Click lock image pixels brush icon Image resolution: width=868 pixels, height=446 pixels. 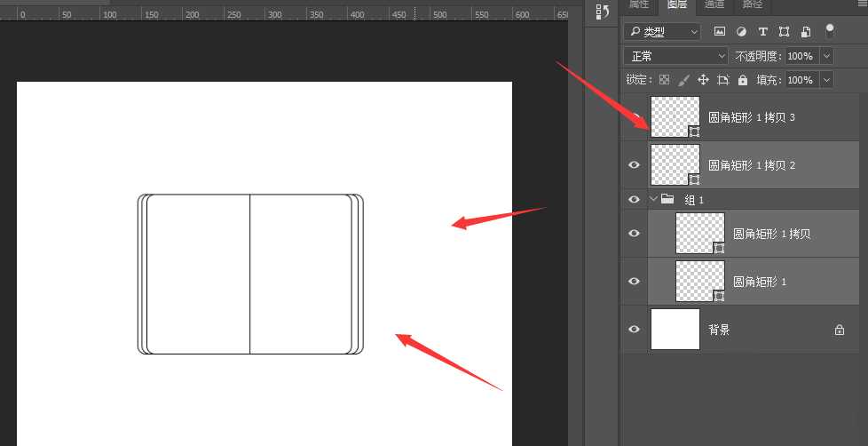tap(683, 80)
